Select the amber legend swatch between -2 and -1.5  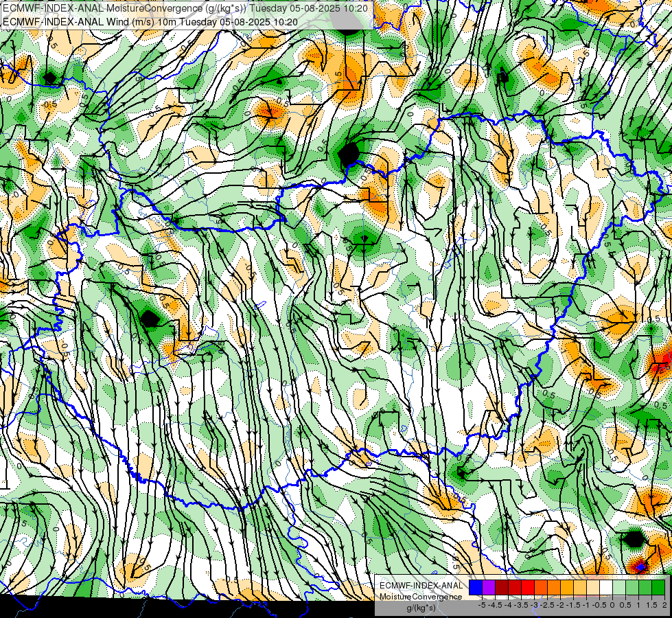coord(567,588)
